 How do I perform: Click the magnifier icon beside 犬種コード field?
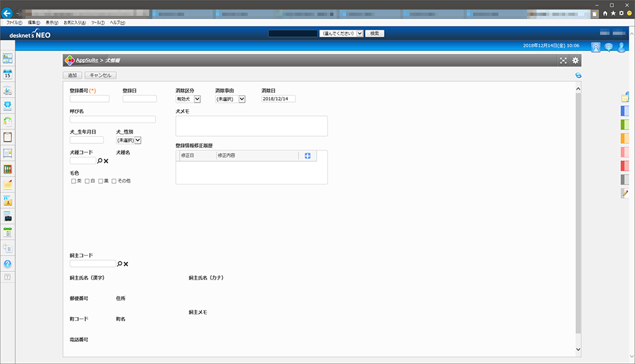(100, 161)
